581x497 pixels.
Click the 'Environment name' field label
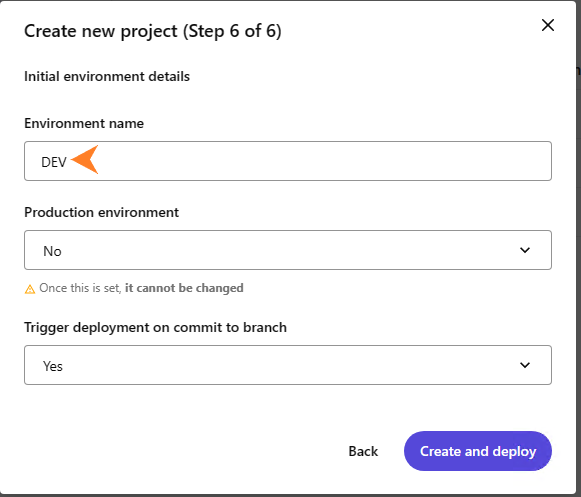click(x=84, y=123)
